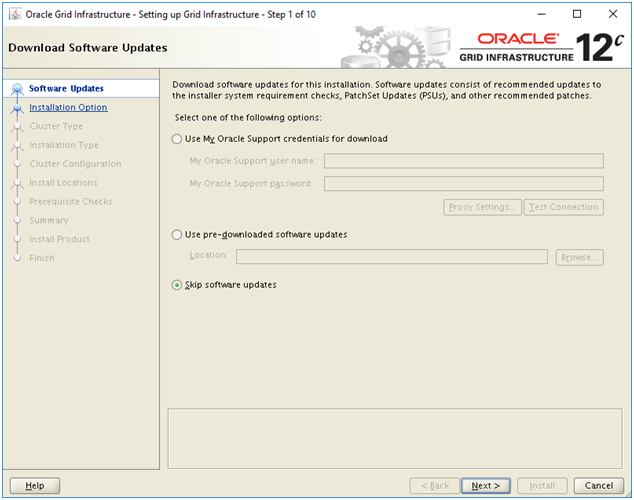Viewport: 634px width, 500px height.
Task: Click the Installation Option step marker icon
Action: (17, 108)
